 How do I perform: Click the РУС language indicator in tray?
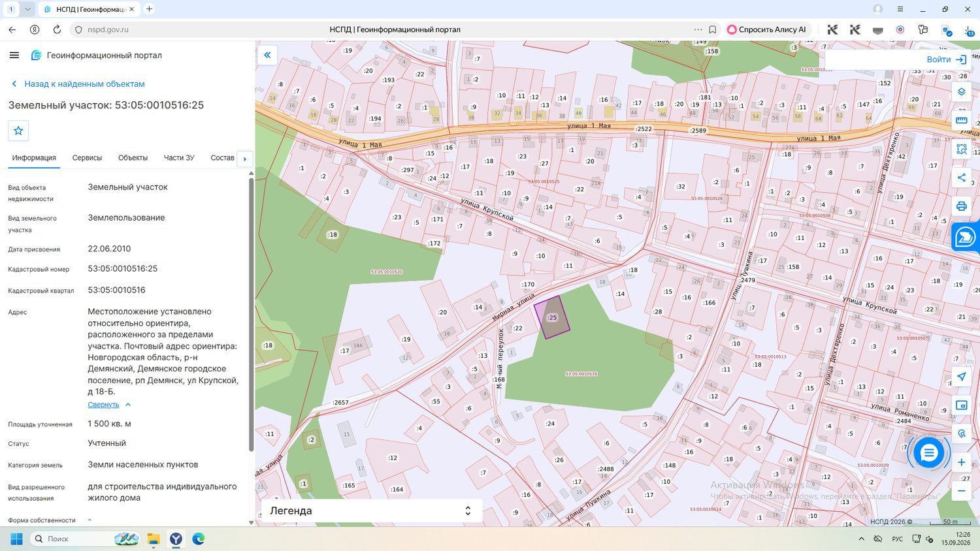point(897,539)
